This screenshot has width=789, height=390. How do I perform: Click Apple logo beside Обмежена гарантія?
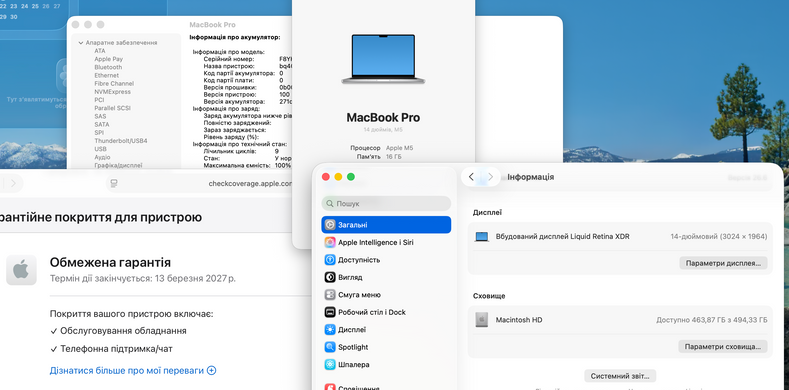tap(21, 270)
